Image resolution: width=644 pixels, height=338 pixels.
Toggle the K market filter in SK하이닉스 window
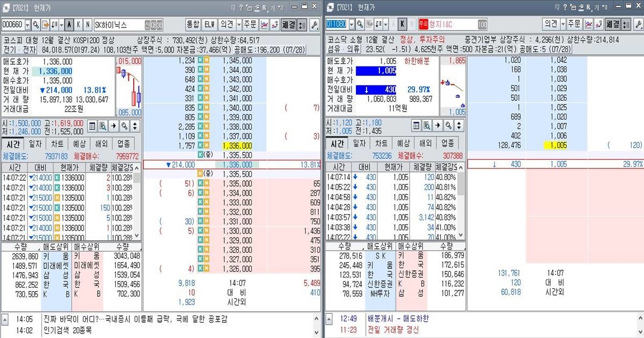pyautogui.click(x=78, y=25)
